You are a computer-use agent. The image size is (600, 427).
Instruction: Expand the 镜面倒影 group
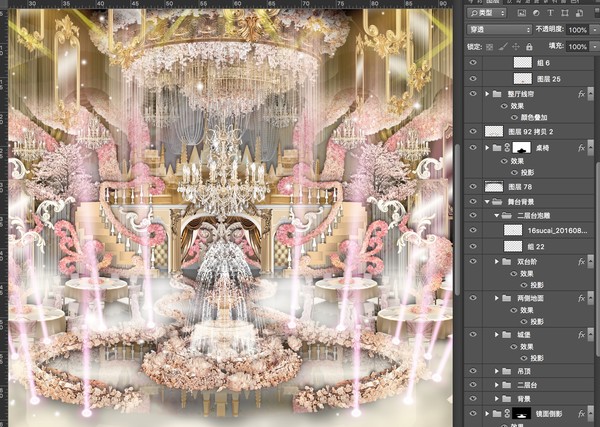(487, 414)
